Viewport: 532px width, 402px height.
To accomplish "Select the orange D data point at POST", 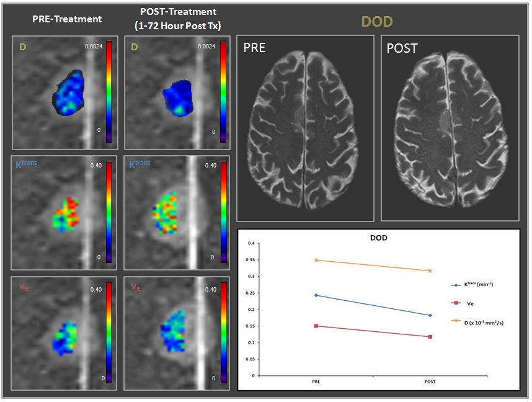I will click(x=430, y=270).
